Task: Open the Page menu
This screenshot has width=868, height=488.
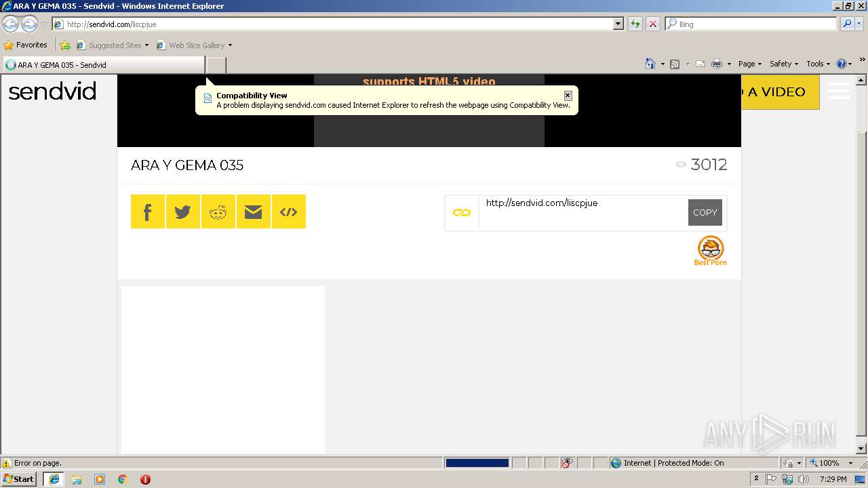Action: [x=749, y=64]
